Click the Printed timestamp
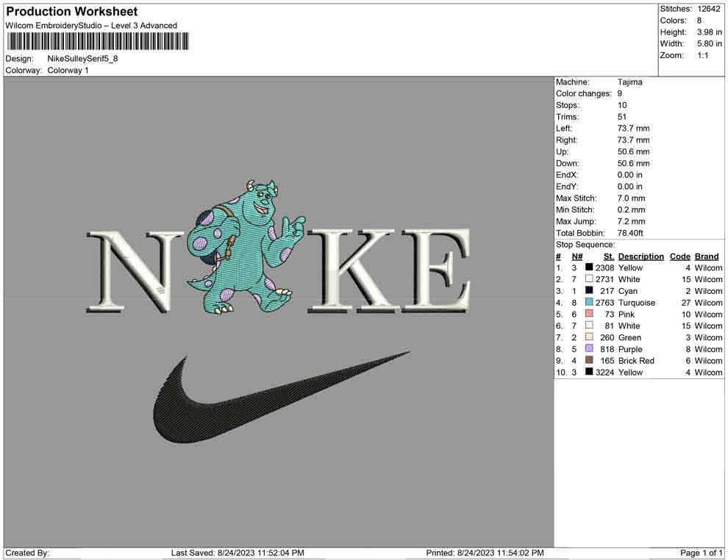The image size is (728, 560). [x=485, y=553]
